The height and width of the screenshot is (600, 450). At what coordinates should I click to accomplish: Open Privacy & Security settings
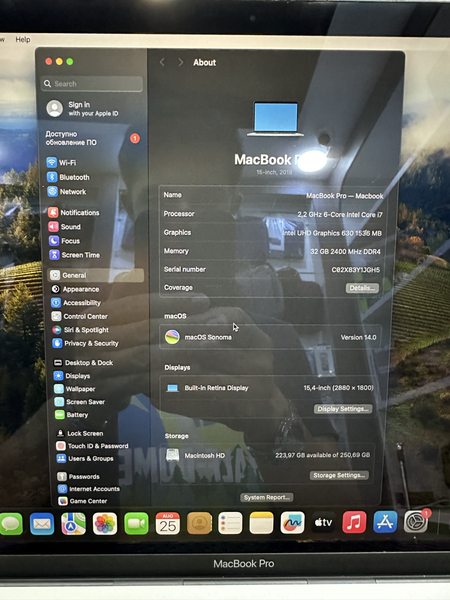86,343
